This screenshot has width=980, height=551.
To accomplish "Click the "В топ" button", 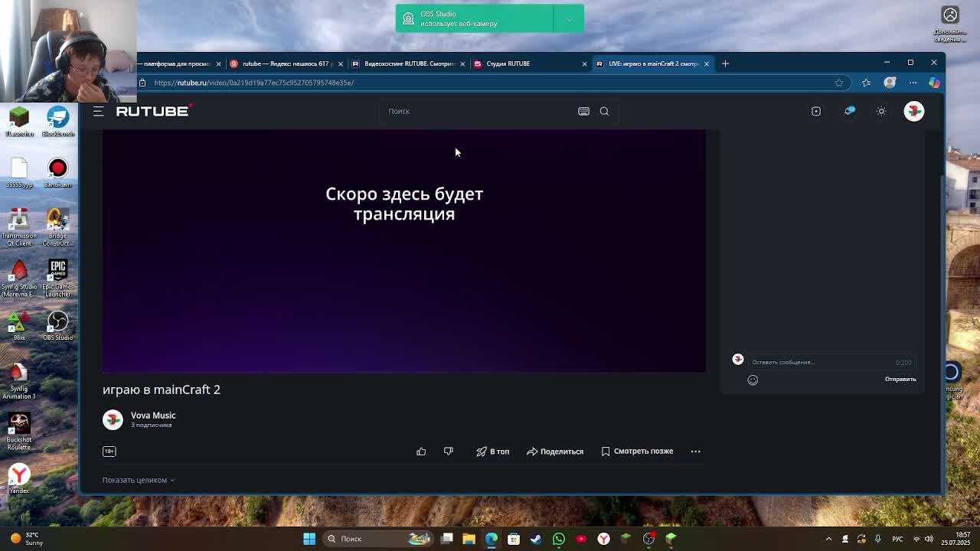I will [x=492, y=452].
